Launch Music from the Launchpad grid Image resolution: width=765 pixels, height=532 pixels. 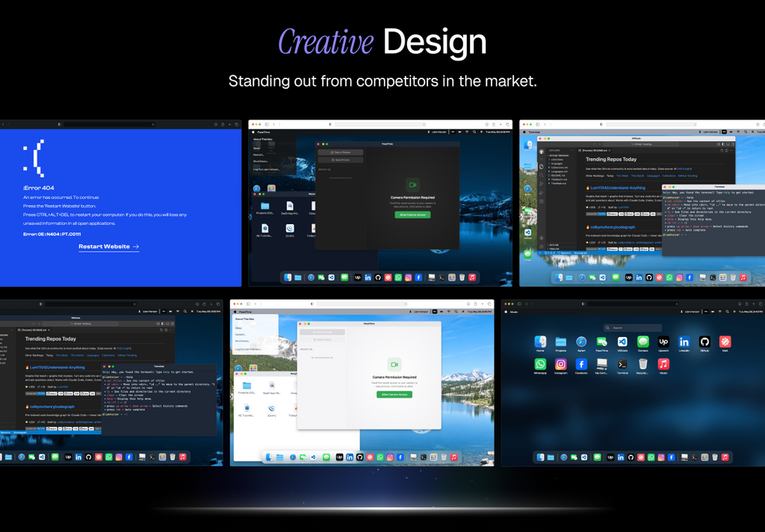click(x=663, y=364)
